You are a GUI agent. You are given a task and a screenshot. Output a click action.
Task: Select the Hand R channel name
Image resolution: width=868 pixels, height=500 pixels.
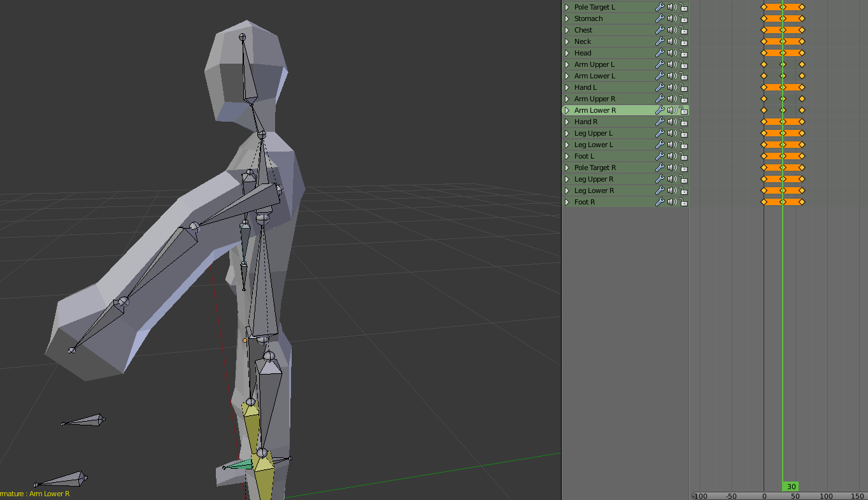pyautogui.click(x=586, y=122)
